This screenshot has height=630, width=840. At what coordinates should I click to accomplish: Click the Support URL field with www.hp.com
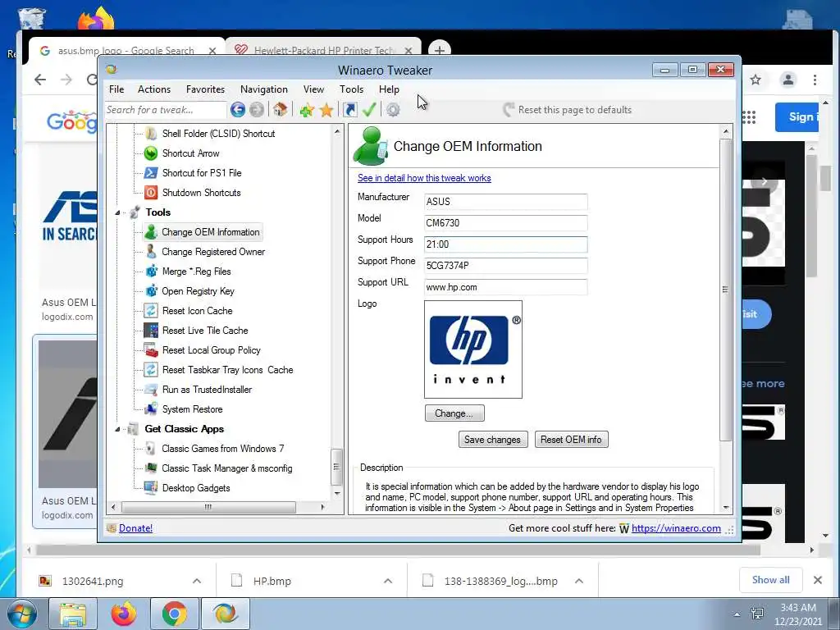coord(505,288)
